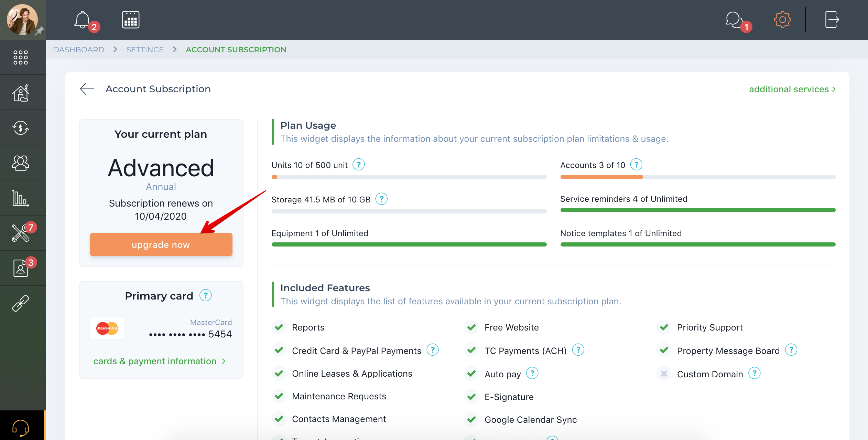The width and height of the screenshot is (868, 440).
Task: Click the Free Website feature checkmark
Action: tap(471, 327)
